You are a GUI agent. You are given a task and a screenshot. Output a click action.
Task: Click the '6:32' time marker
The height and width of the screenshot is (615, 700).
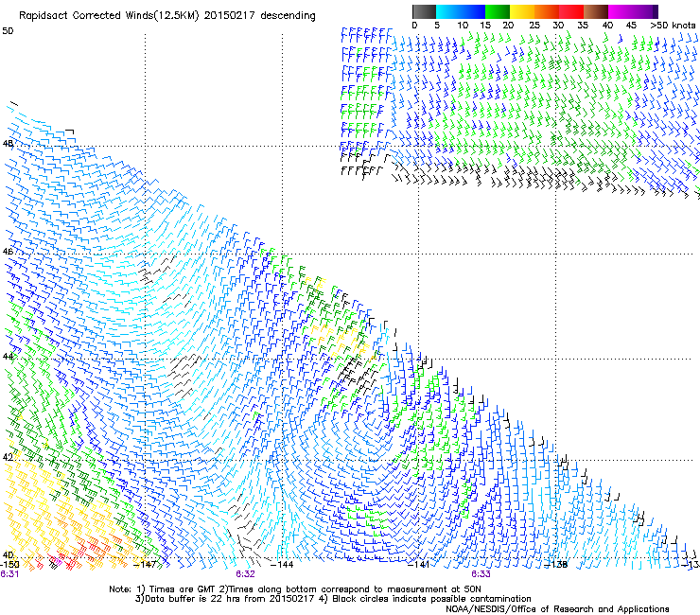tap(246, 574)
